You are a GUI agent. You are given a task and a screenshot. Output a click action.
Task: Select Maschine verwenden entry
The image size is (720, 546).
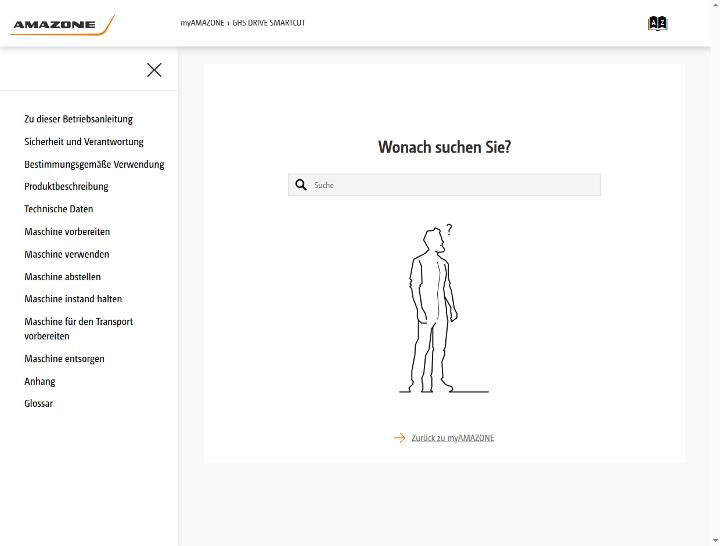67,254
